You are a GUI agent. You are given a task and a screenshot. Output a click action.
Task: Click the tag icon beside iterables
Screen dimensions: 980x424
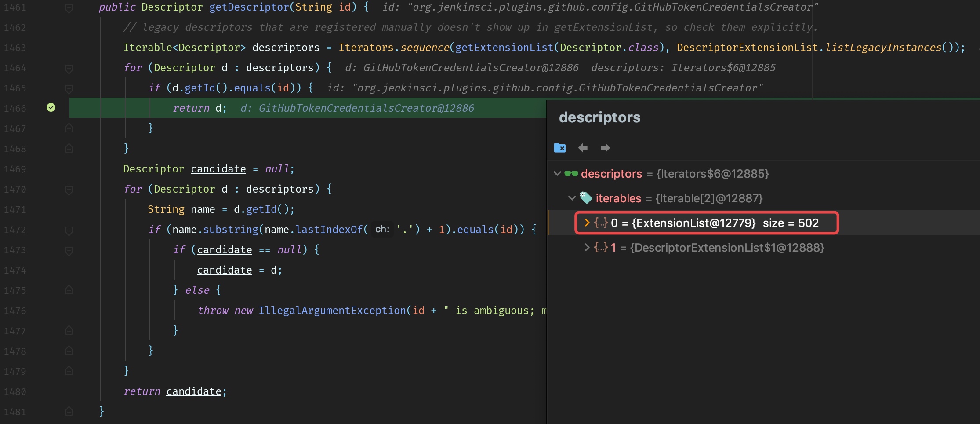[x=586, y=198]
